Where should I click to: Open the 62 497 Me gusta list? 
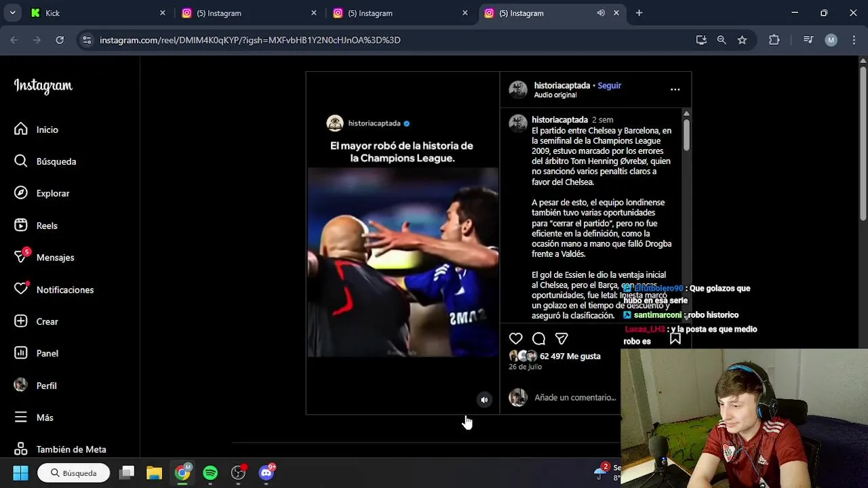coord(570,356)
